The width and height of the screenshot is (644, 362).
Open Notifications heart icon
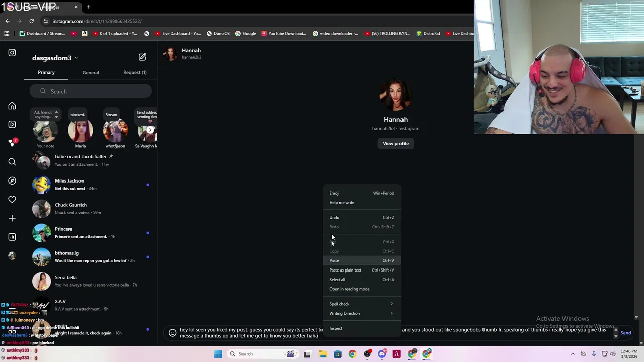coord(12,200)
